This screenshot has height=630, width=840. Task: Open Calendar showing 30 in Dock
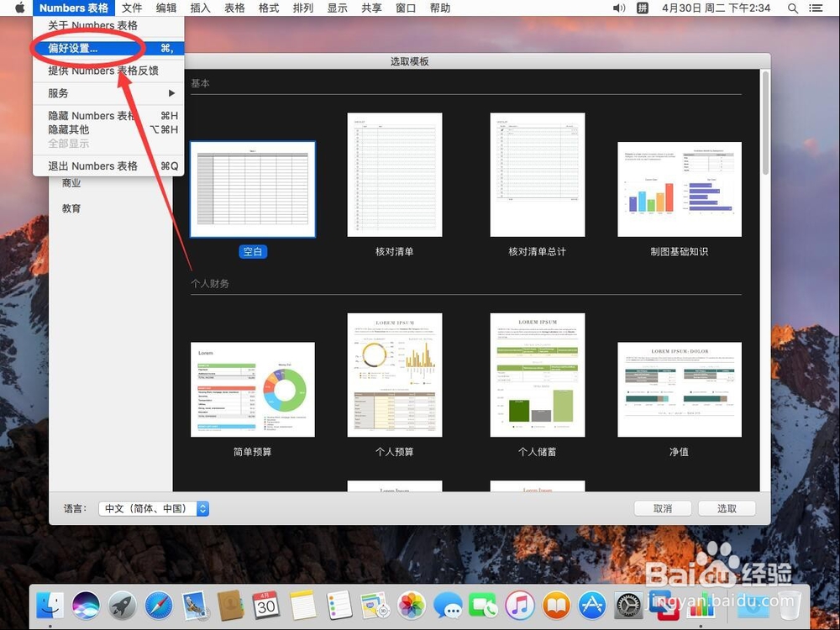266,606
